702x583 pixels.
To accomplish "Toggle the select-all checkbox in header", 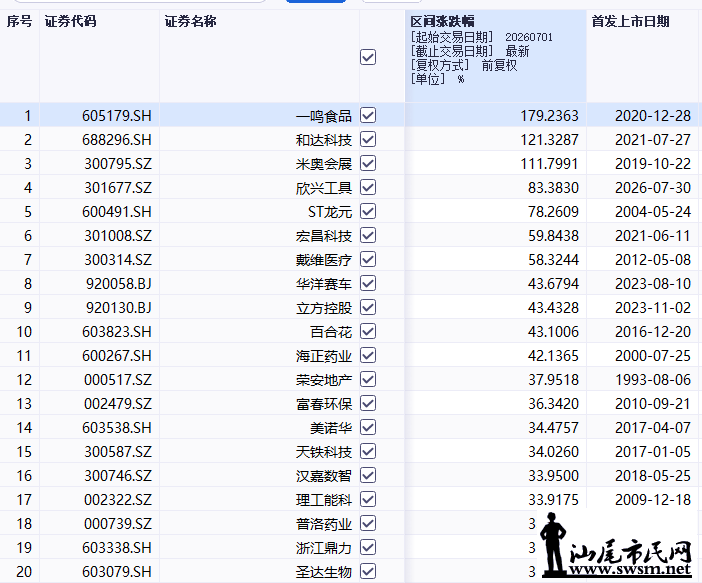I will point(368,57).
